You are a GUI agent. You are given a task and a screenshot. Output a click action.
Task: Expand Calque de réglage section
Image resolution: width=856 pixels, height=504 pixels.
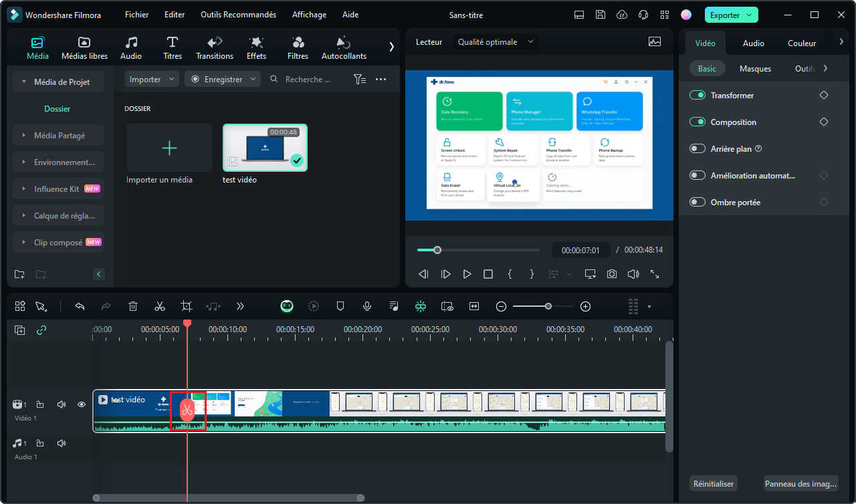coord(58,215)
